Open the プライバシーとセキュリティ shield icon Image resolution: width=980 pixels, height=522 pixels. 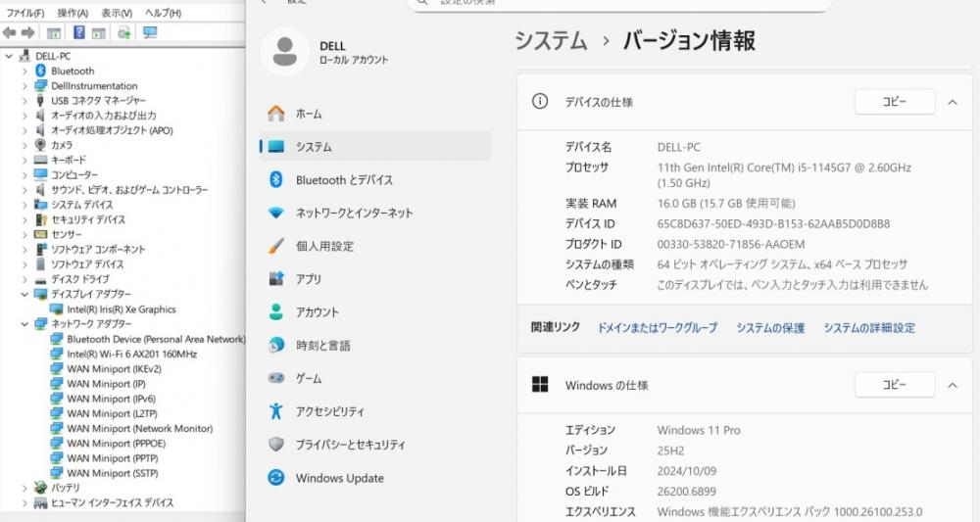pyautogui.click(x=276, y=444)
